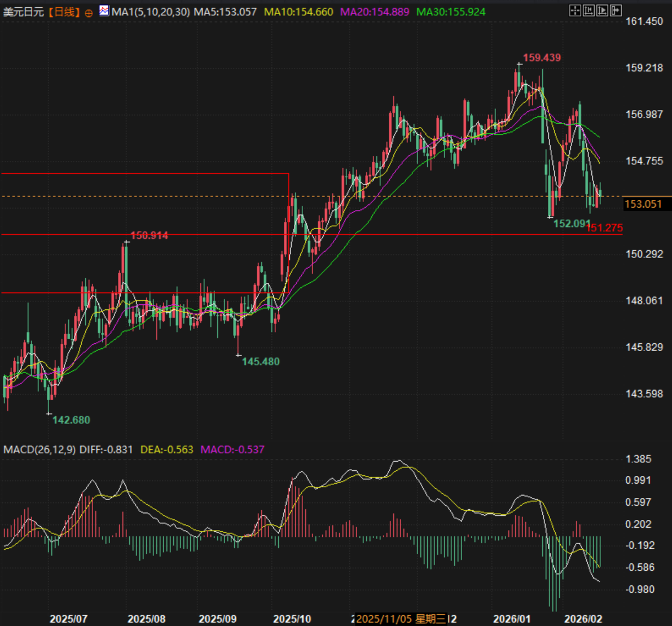Click the 美元日元 symbol title
Screen dimensions: 672x626
[x=24, y=12]
